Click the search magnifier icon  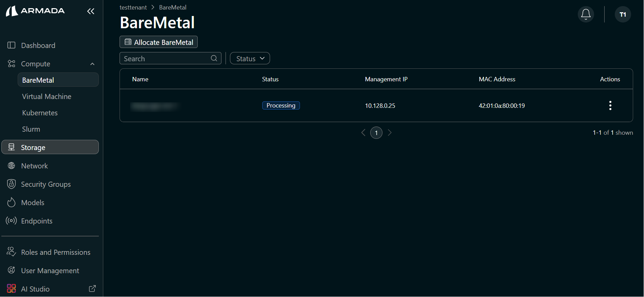[x=214, y=58]
